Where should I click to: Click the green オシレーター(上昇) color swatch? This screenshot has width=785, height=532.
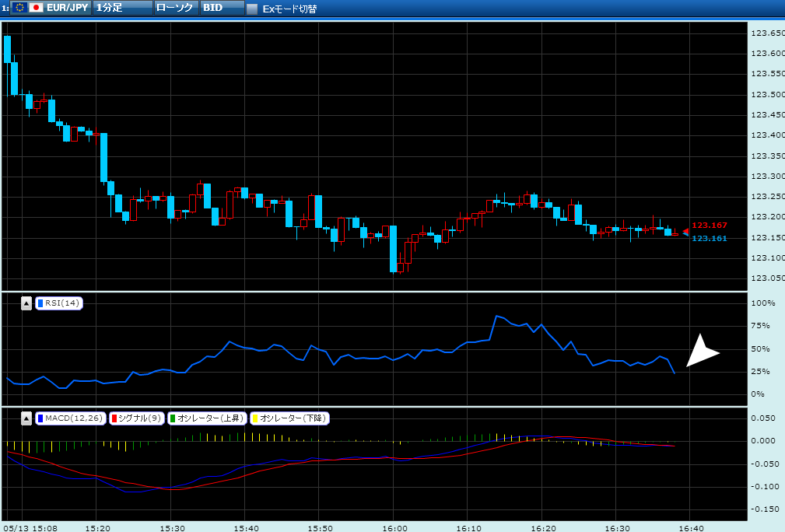tap(173, 418)
